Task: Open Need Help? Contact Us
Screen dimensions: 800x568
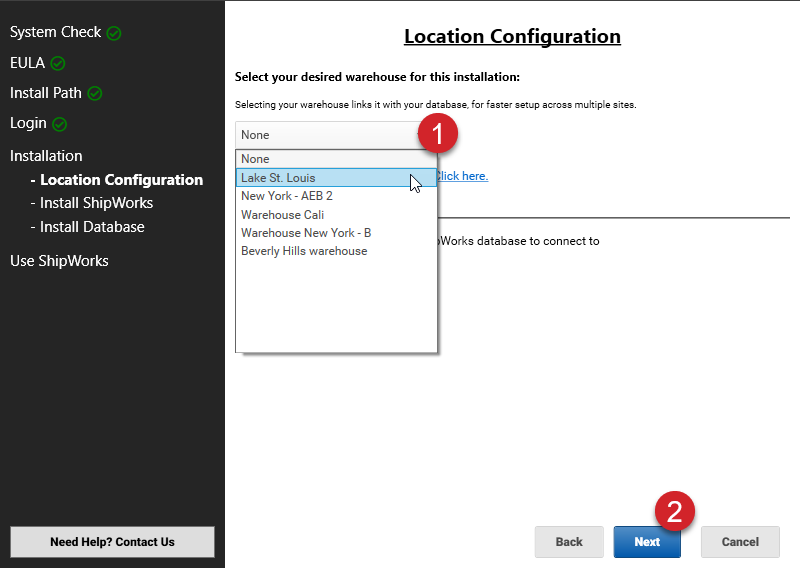Action: 112,542
